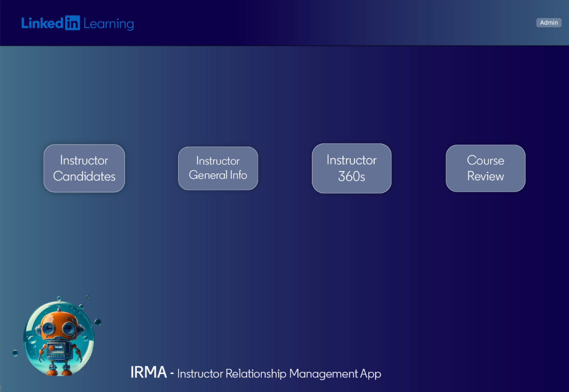The width and height of the screenshot is (569, 392).
Task: Open the Course Review section
Action: coord(485,168)
